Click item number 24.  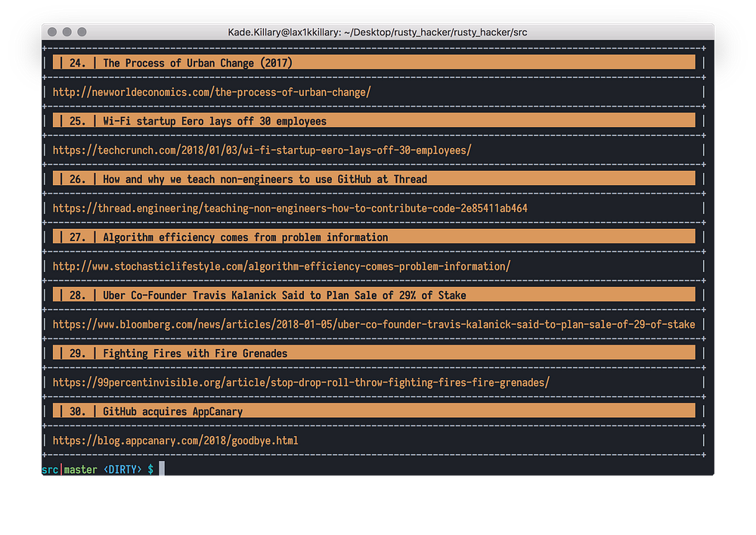click(x=77, y=63)
